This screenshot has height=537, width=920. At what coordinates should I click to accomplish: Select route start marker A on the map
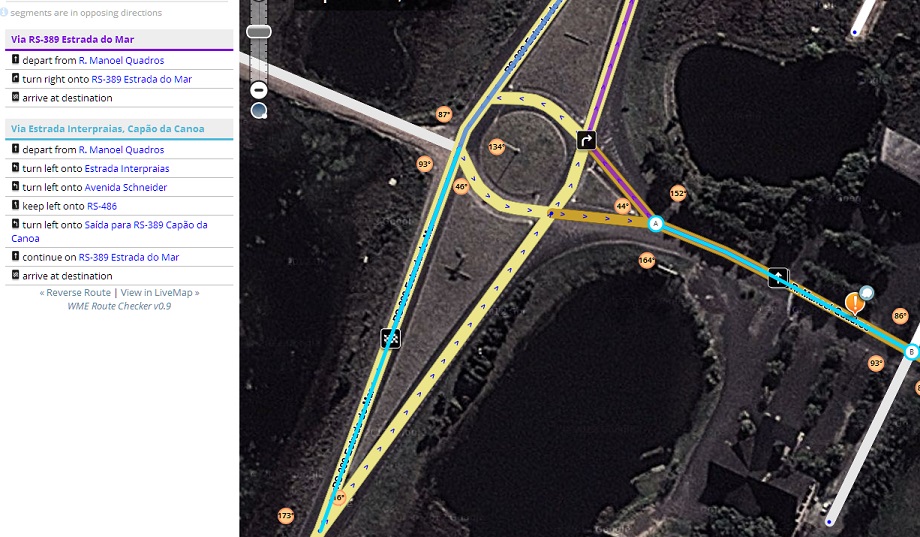[x=655, y=224]
